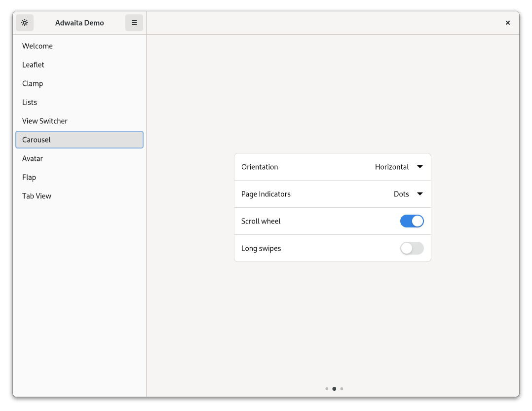The width and height of the screenshot is (532, 411).
Task: Navigate to the Tab View page
Action: pyautogui.click(x=37, y=196)
